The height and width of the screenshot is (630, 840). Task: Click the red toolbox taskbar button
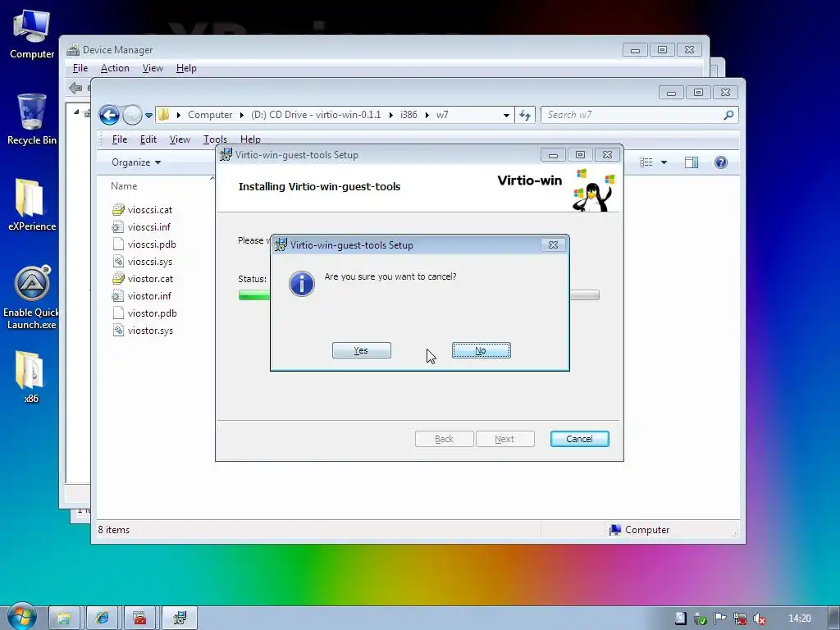coord(139,619)
